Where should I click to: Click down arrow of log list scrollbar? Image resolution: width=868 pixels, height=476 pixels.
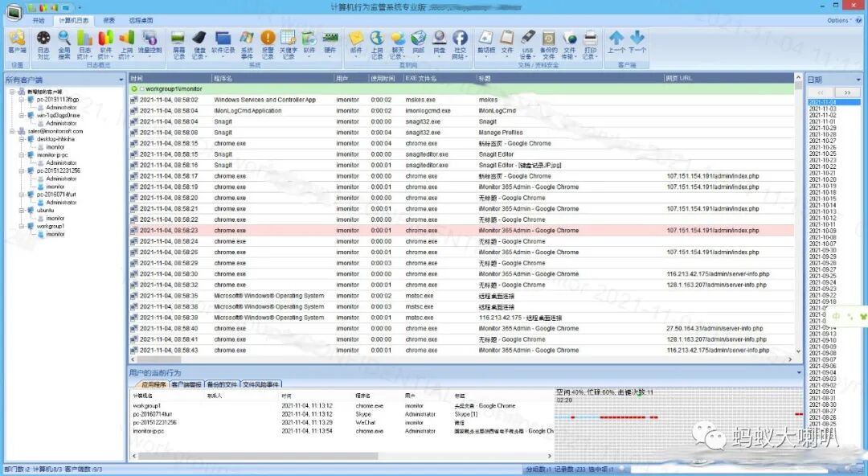[798, 351]
